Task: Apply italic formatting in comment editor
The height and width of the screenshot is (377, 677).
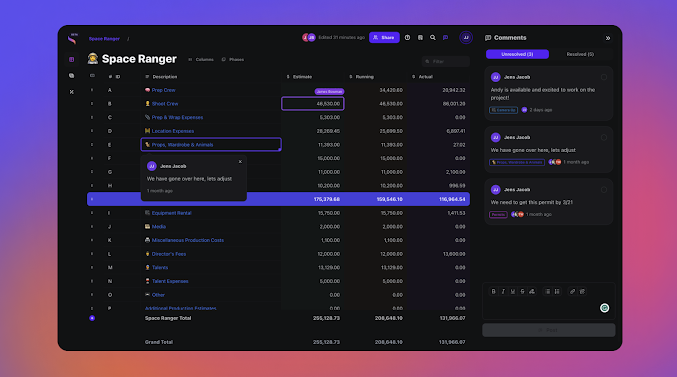Action: pyautogui.click(x=503, y=291)
